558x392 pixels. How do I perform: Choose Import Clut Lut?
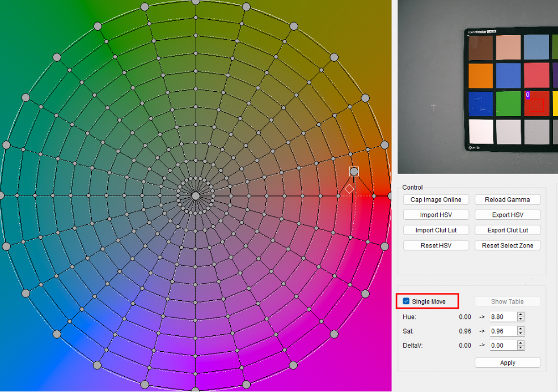[x=436, y=230]
